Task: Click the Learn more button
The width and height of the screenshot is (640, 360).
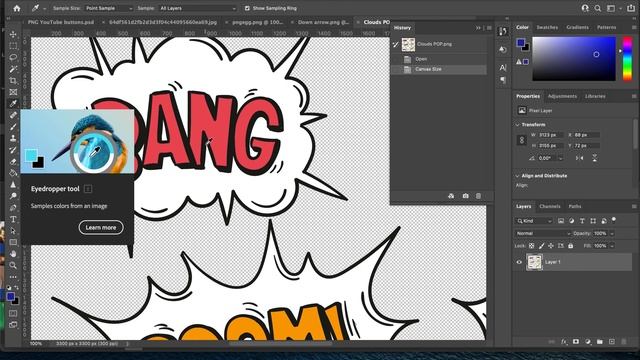Action: [101, 227]
